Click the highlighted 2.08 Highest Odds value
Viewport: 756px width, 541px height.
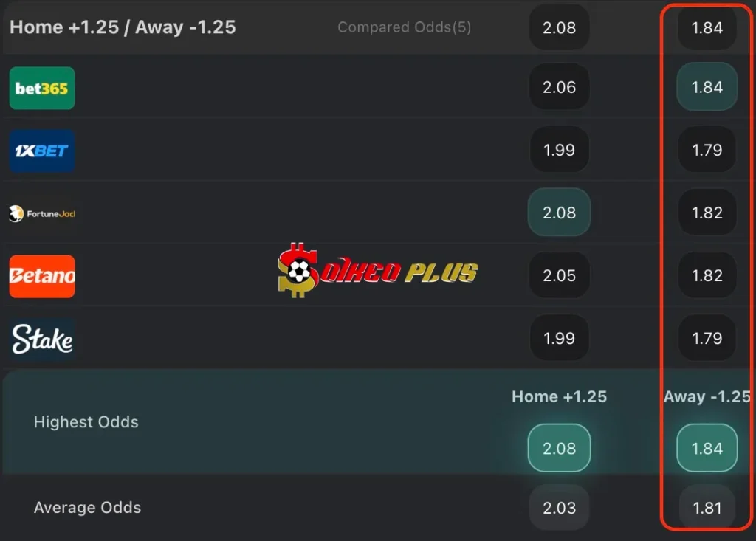pos(559,447)
